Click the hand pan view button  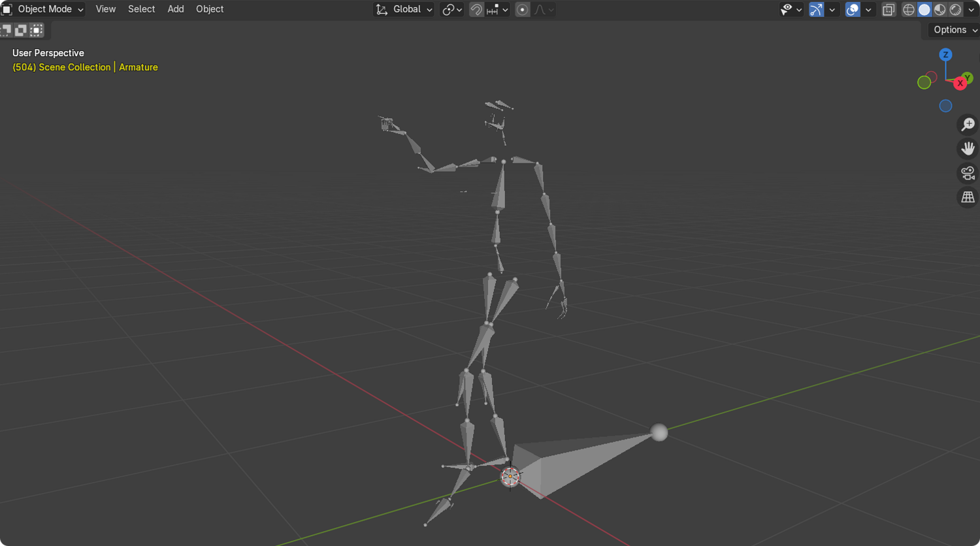click(x=968, y=149)
